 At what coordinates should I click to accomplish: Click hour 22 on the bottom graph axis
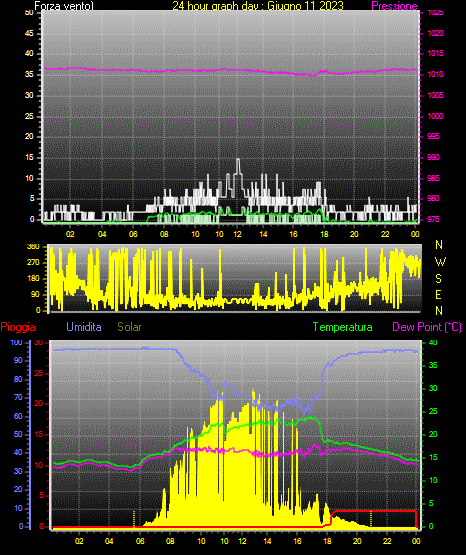(x=387, y=541)
